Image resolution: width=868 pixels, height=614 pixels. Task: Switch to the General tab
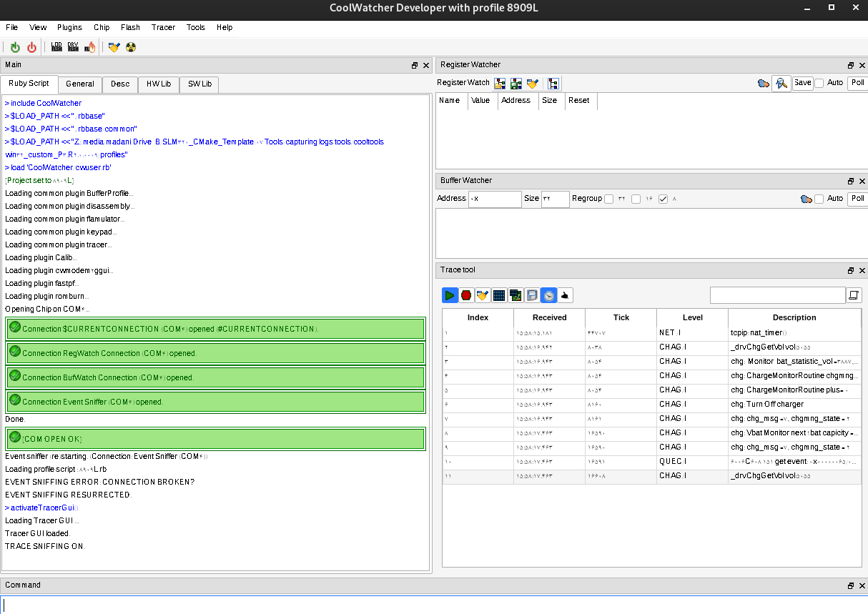(80, 84)
